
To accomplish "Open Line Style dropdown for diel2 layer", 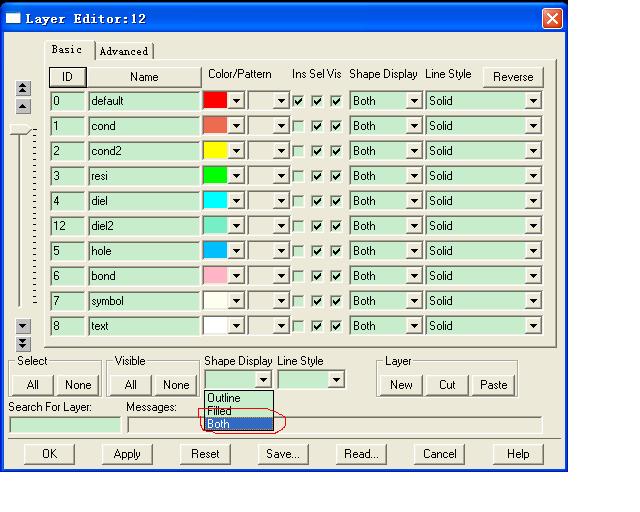I will (x=533, y=226).
